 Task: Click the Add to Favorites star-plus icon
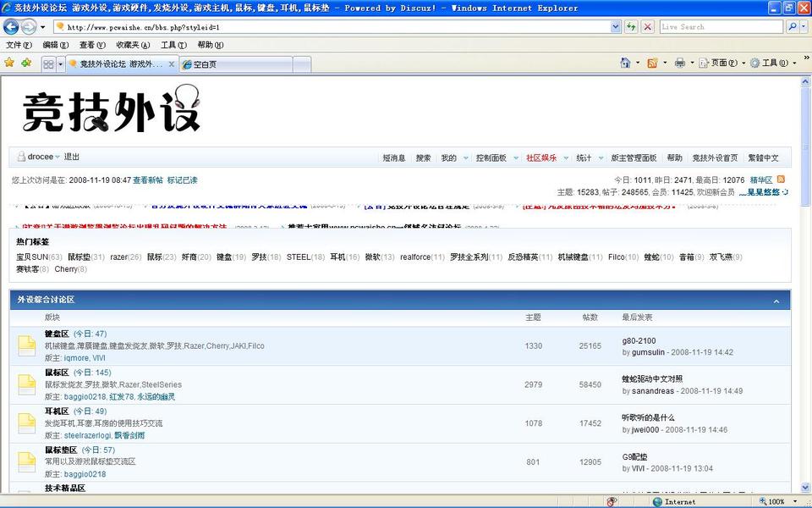(26, 63)
